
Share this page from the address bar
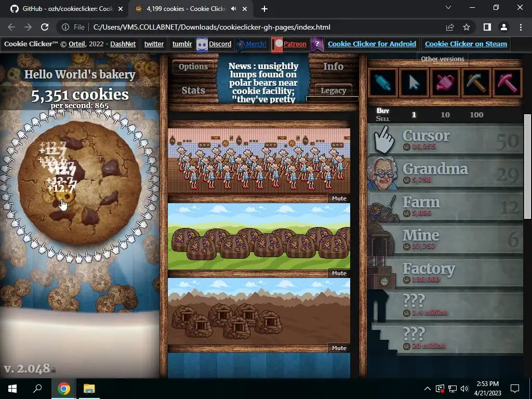[x=450, y=27]
